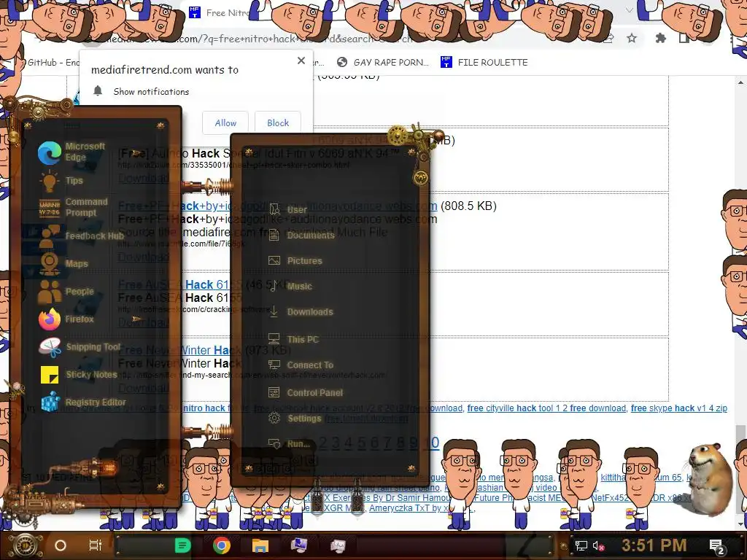Open Settings from the start menu
Image resolution: width=747 pixels, height=560 pixels.
click(295, 418)
